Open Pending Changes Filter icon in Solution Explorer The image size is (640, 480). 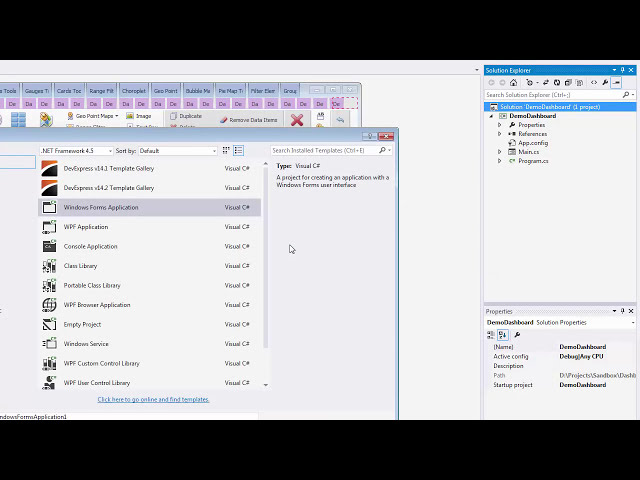(x=531, y=82)
